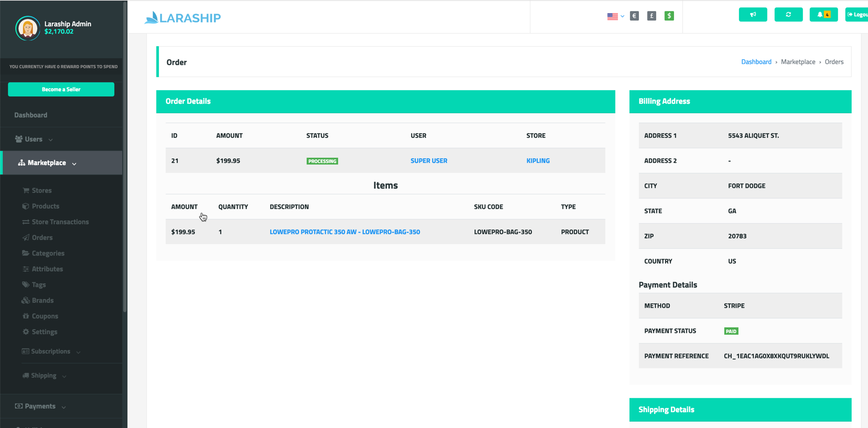Collapse the Marketplace sidebar menu
Viewport: 868px width, 428px height.
tap(47, 163)
